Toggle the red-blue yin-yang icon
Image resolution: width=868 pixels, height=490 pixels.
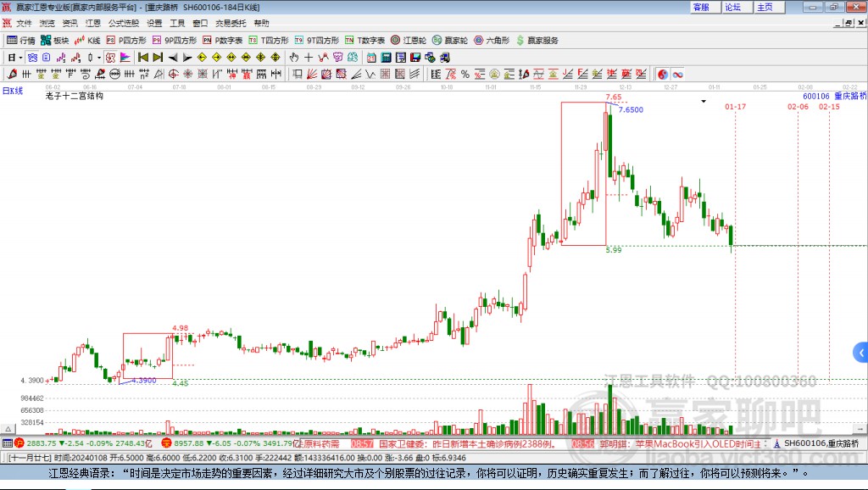coord(663,75)
